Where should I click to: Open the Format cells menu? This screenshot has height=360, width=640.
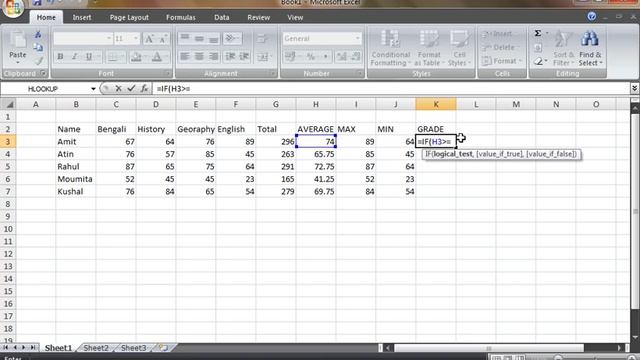coord(502,61)
